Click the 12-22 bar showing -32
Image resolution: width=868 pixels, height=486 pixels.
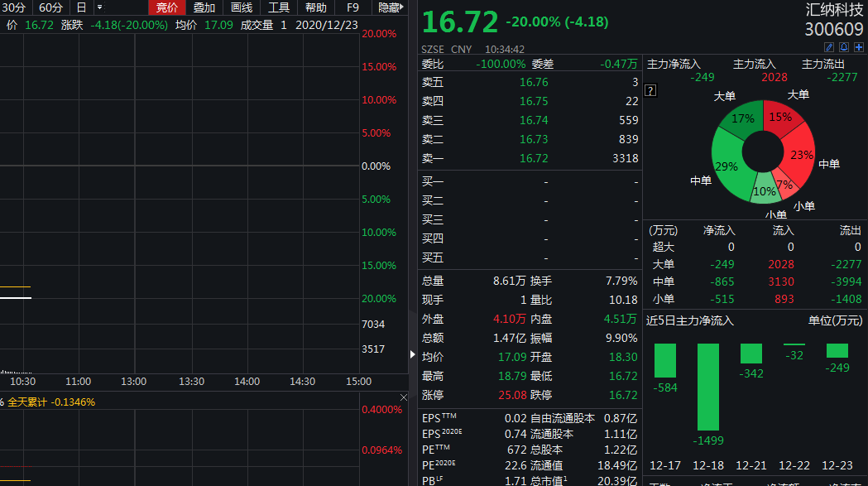click(794, 344)
